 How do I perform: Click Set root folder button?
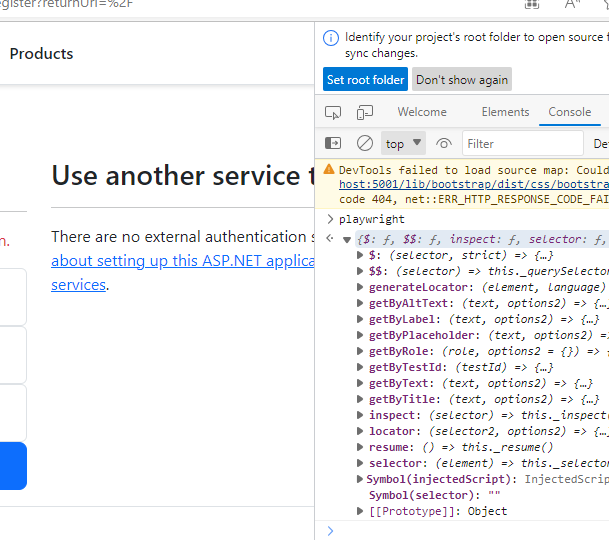pos(365,79)
